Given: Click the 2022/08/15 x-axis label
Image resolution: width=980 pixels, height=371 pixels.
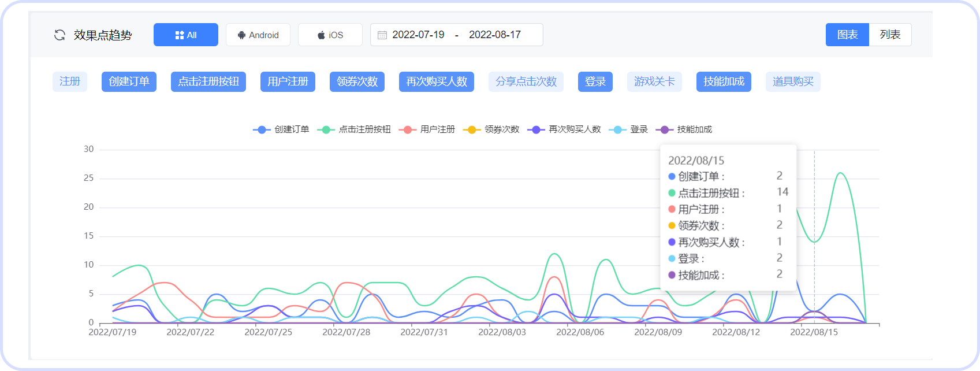Looking at the screenshot, I should [x=814, y=332].
